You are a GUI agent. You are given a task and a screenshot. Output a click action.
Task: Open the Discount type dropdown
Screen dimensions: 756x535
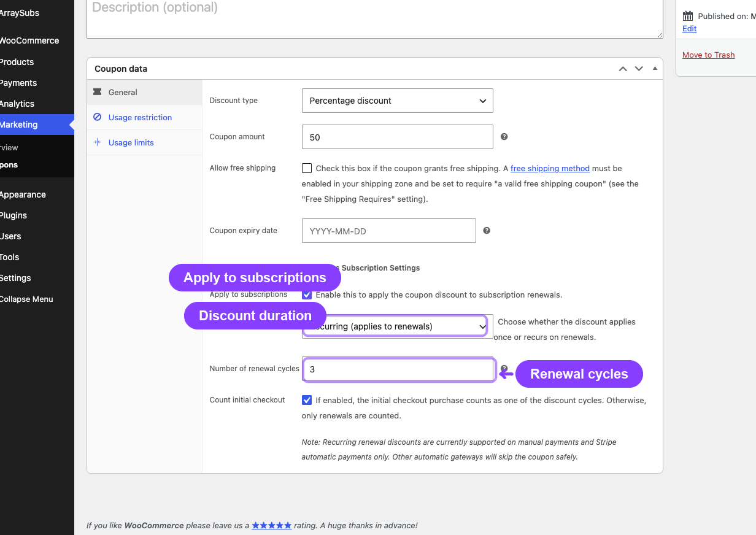coord(397,101)
